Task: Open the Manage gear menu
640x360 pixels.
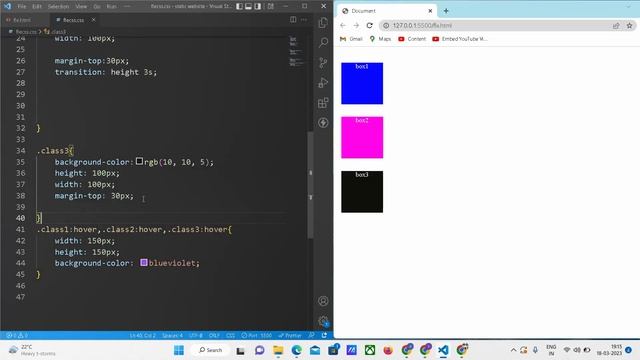Action: coord(323,321)
